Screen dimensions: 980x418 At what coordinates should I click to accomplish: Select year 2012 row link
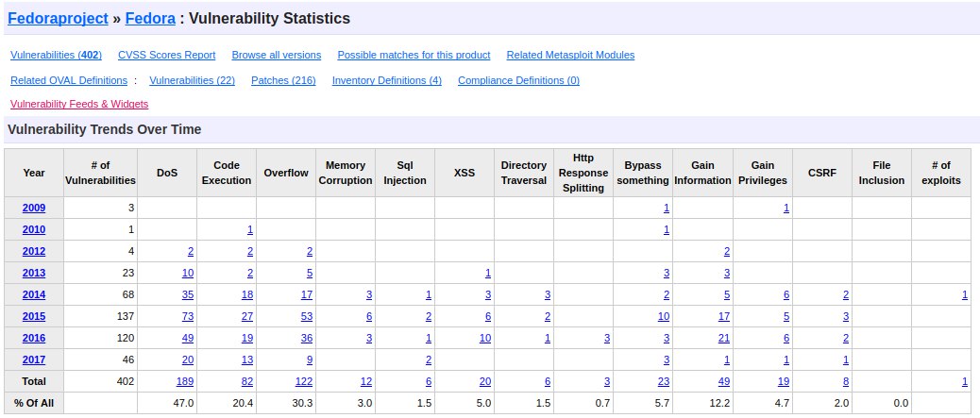34,251
